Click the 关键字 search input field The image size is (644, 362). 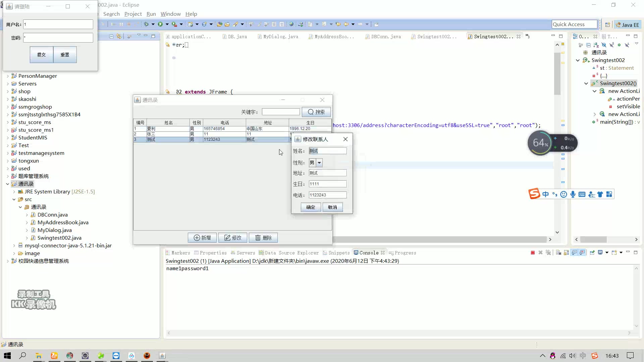point(281,112)
